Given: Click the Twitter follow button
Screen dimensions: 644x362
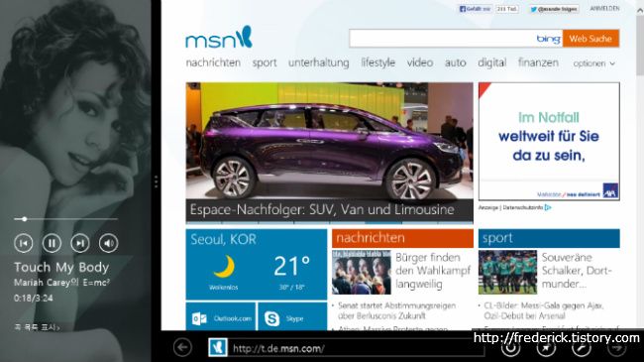Looking at the screenshot, I should pos(554,9).
